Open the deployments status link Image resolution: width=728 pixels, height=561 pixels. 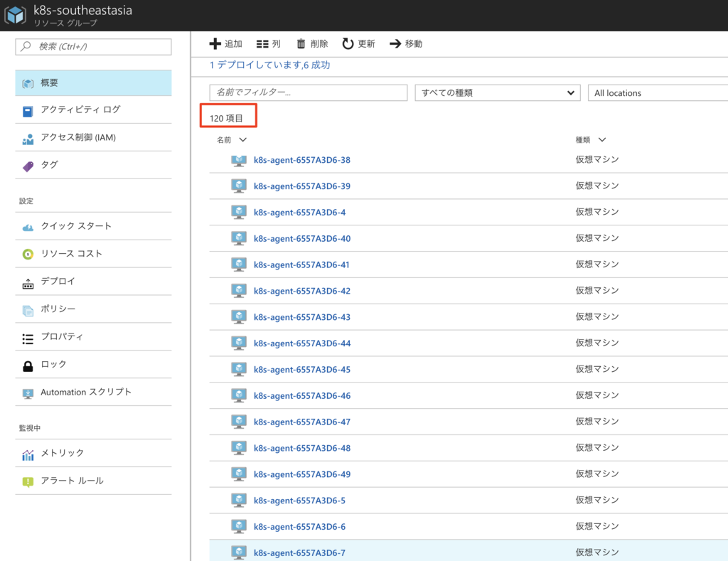[x=269, y=65]
